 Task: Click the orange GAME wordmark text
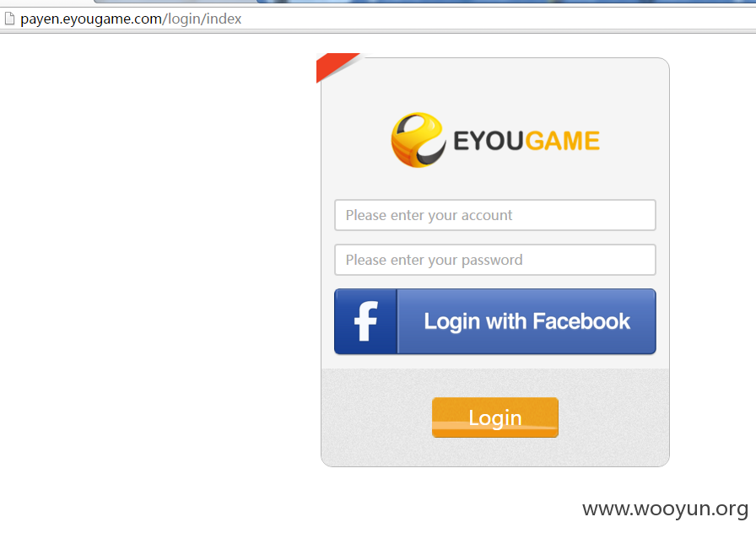click(x=563, y=141)
